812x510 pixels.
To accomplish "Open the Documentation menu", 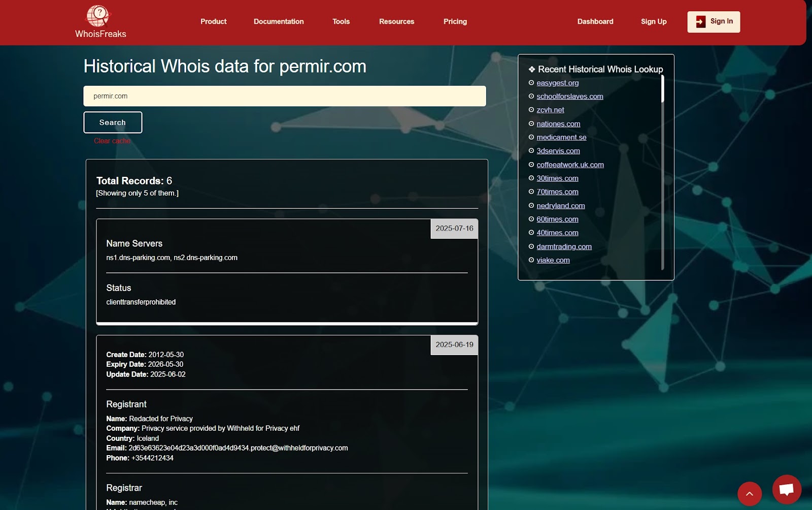I will coord(279,22).
